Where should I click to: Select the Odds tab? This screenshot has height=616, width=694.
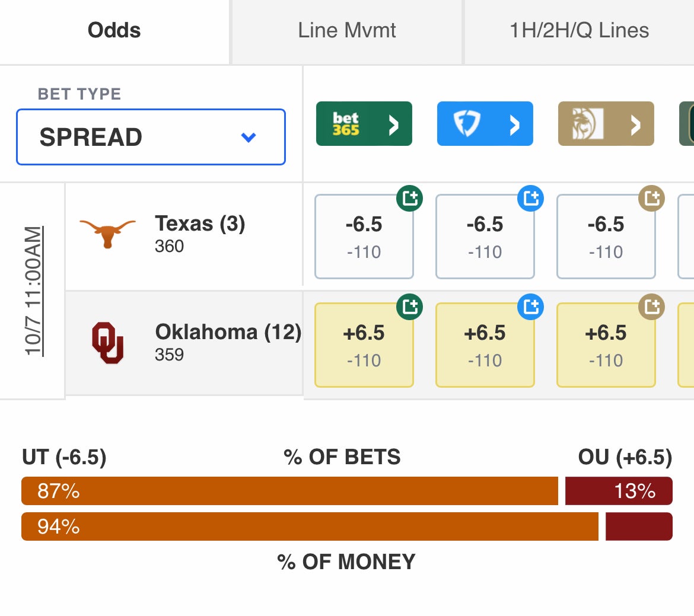tap(114, 31)
